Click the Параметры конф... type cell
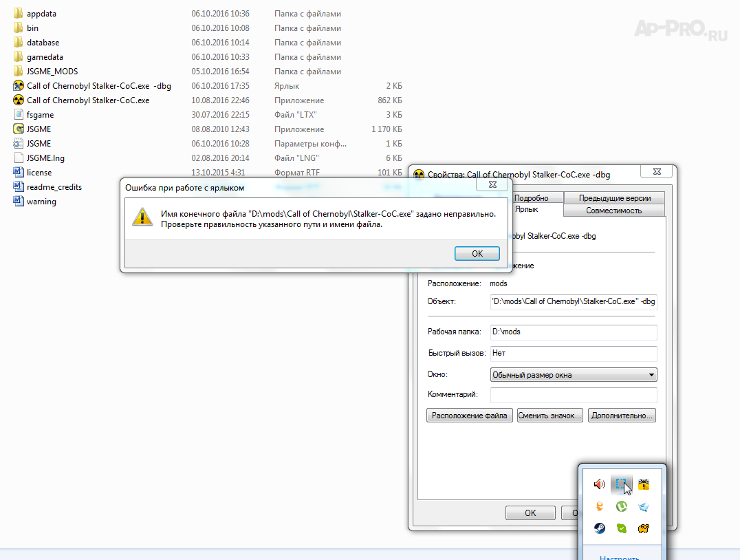Screen dimensions: 740x560 point(311,144)
